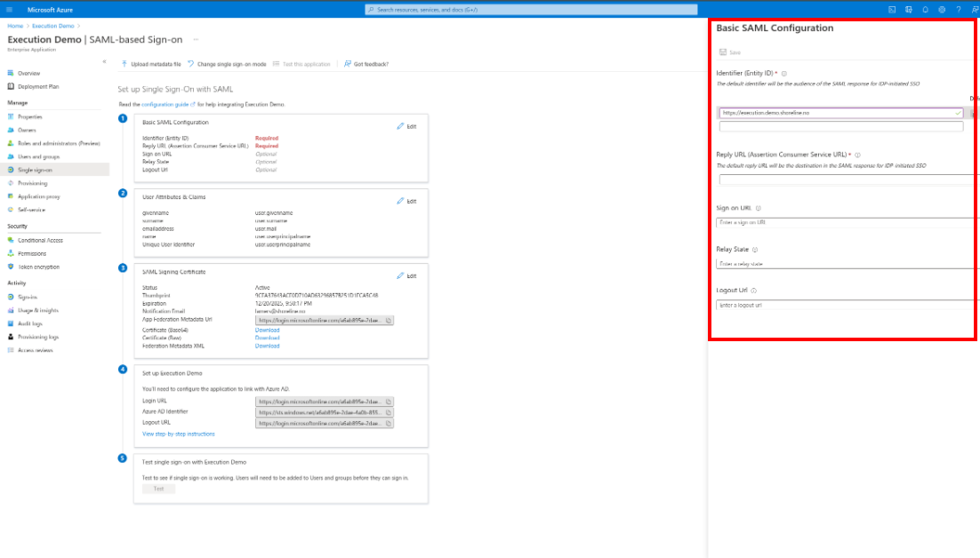Copy the Azure AD Identifier value

388,412
